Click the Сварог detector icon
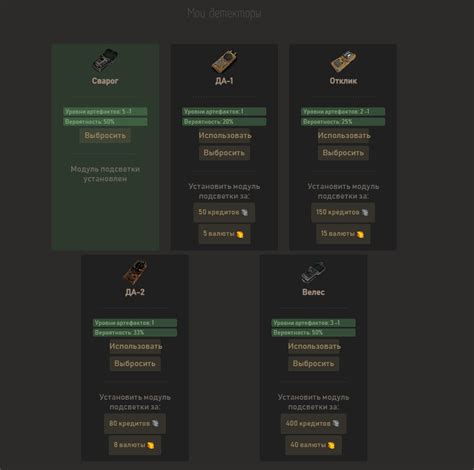This screenshot has width=474, height=470. coord(105,61)
